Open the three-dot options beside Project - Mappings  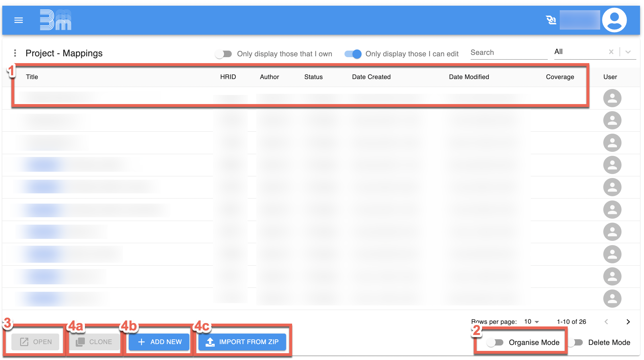(x=15, y=53)
